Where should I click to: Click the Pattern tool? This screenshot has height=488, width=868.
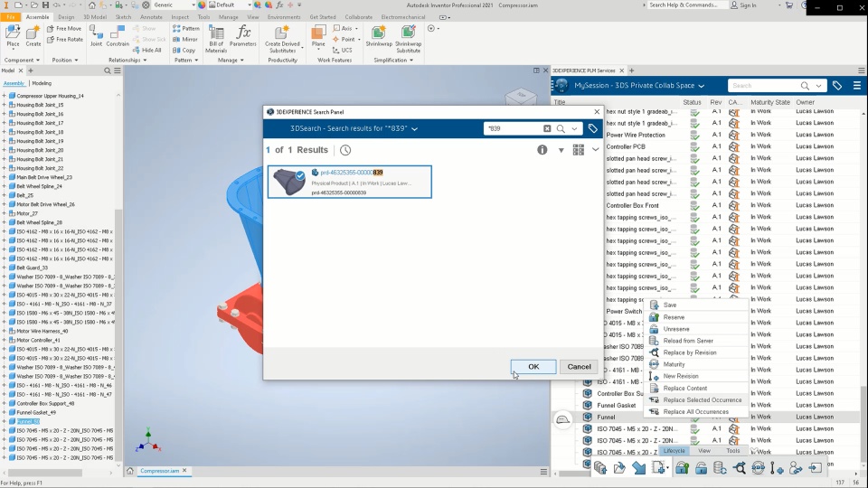[186, 28]
